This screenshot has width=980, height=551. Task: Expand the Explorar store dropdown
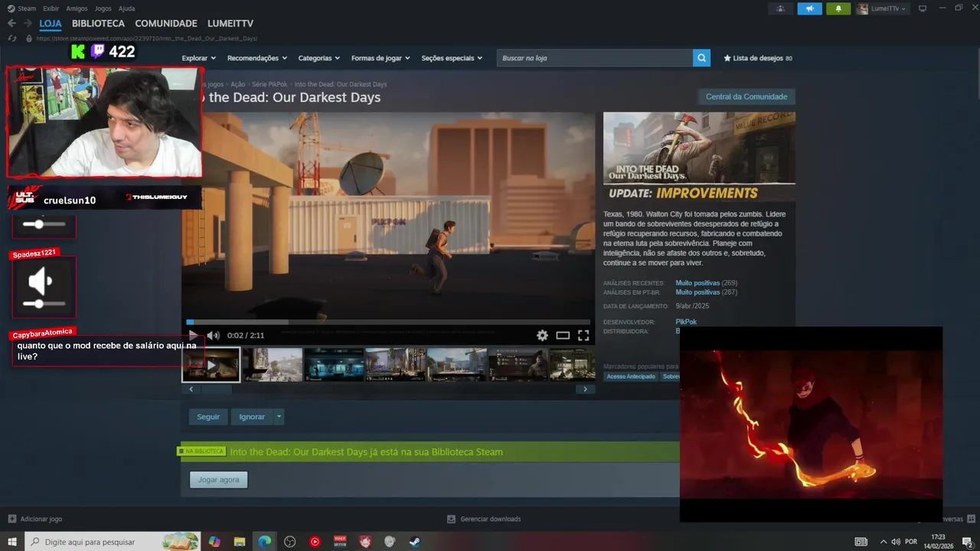point(198,58)
